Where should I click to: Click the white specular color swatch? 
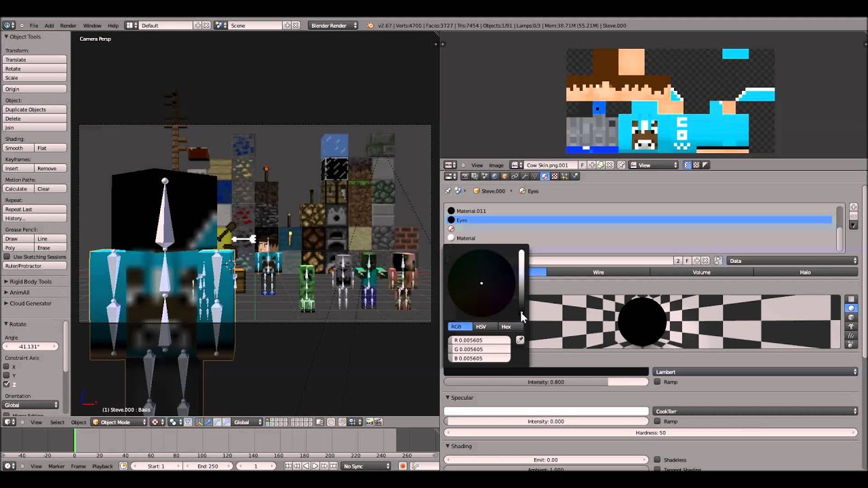pyautogui.click(x=546, y=411)
